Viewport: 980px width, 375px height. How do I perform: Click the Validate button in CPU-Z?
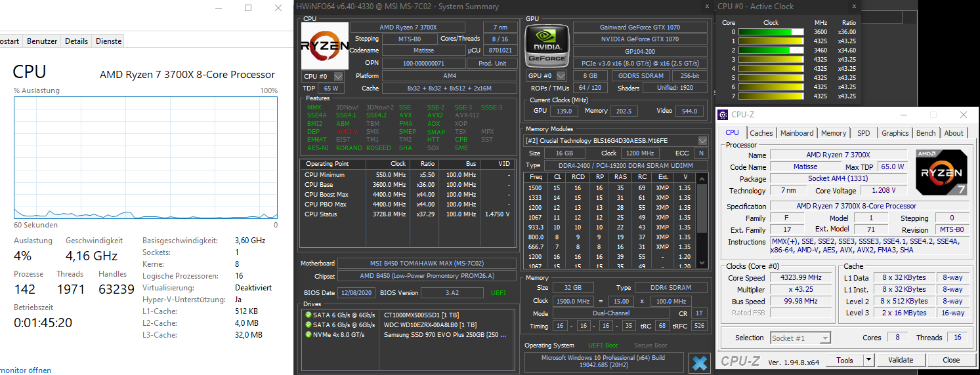click(901, 360)
